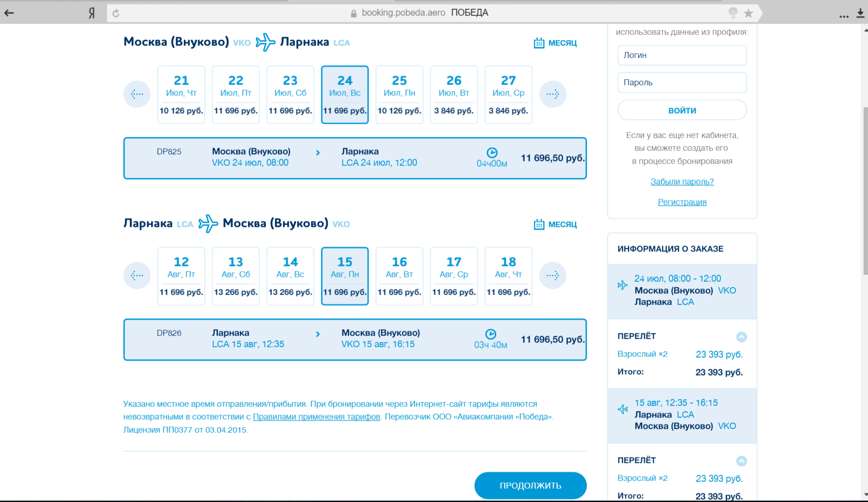Viewport: 868px width, 502px height.
Task: Open month calendar for Moscow–Larnaca flight
Action: coord(555,43)
